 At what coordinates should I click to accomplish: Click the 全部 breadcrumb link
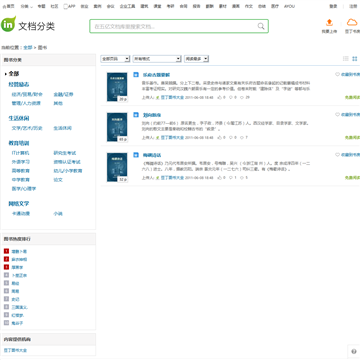[28, 48]
